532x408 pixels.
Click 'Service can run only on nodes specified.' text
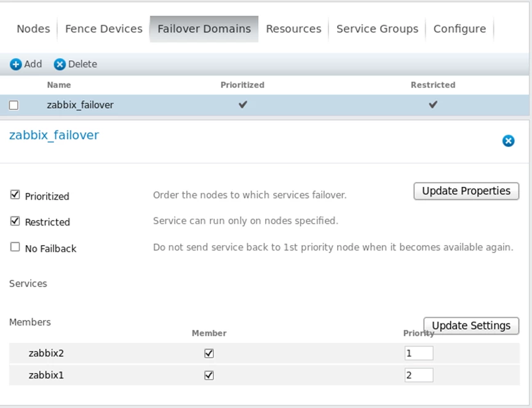(x=245, y=221)
